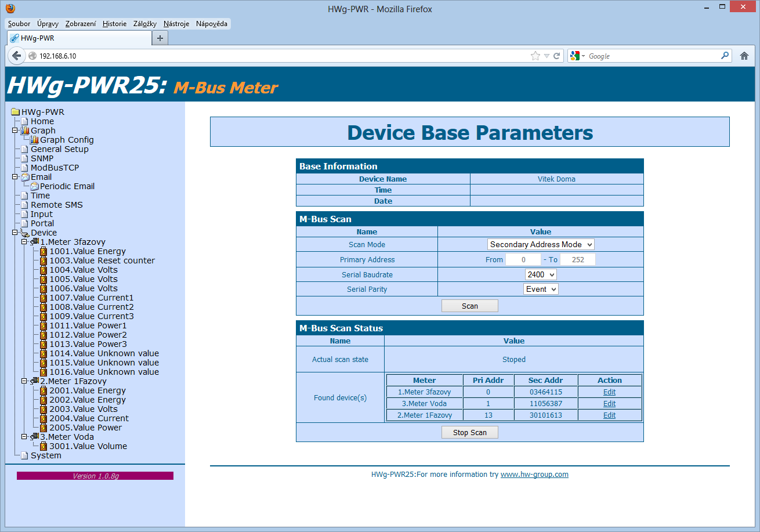Select 1015.Value Unknown value in tree

[104, 363]
